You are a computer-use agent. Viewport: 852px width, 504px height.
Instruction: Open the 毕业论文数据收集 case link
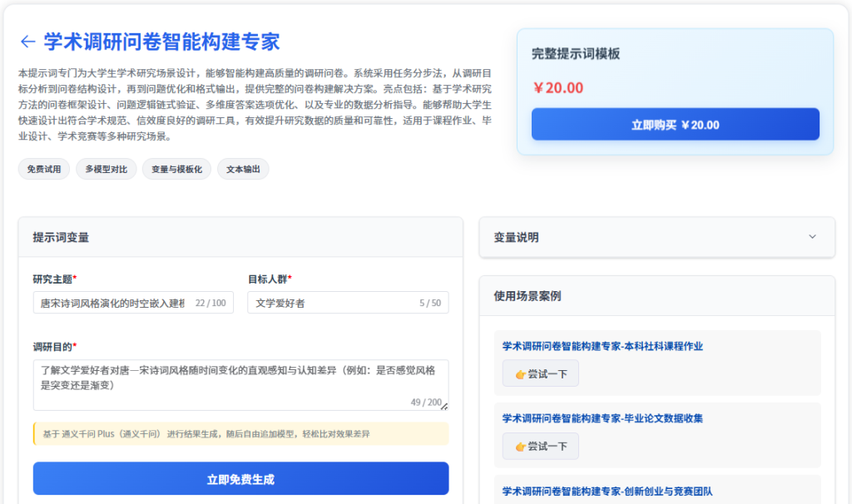pyautogui.click(x=602, y=418)
